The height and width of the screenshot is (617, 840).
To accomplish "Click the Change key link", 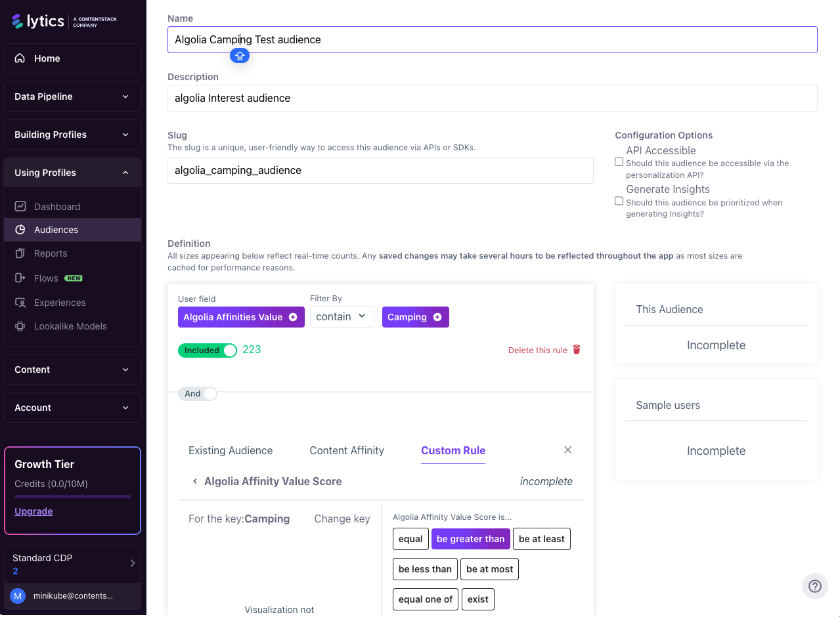I will point(342,519).
